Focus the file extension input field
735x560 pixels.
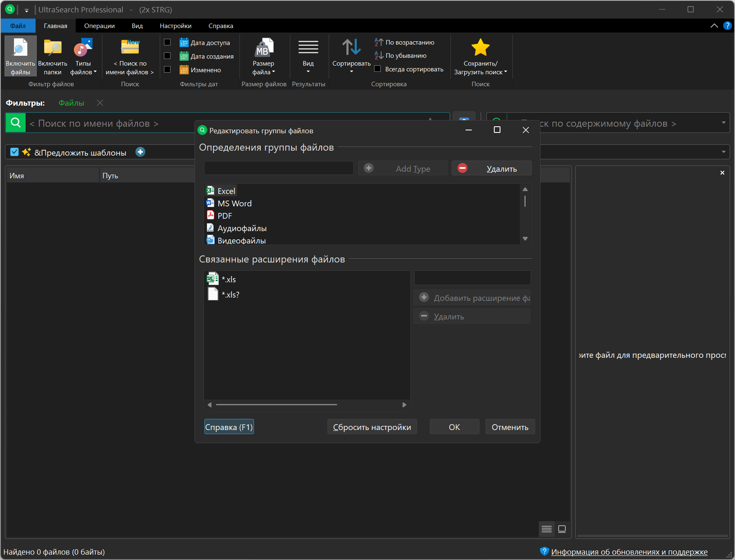pos(472,278)
